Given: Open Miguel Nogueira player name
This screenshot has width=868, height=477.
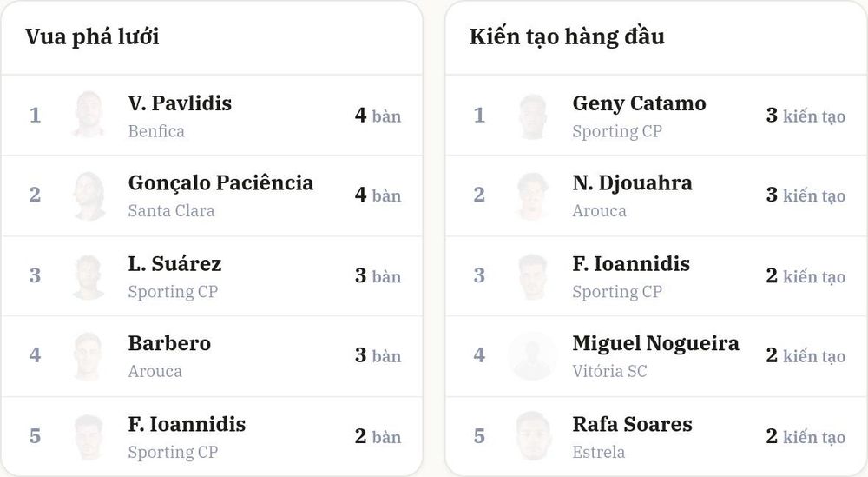Looking at the screenshot, I should tap(655, 344).
